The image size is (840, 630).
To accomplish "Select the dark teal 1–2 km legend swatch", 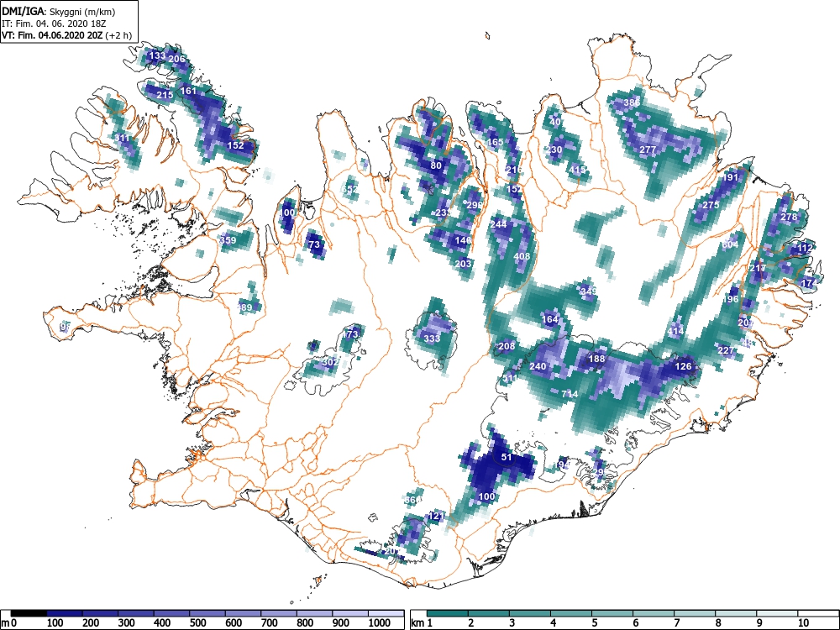I will (x=448, y=613).
